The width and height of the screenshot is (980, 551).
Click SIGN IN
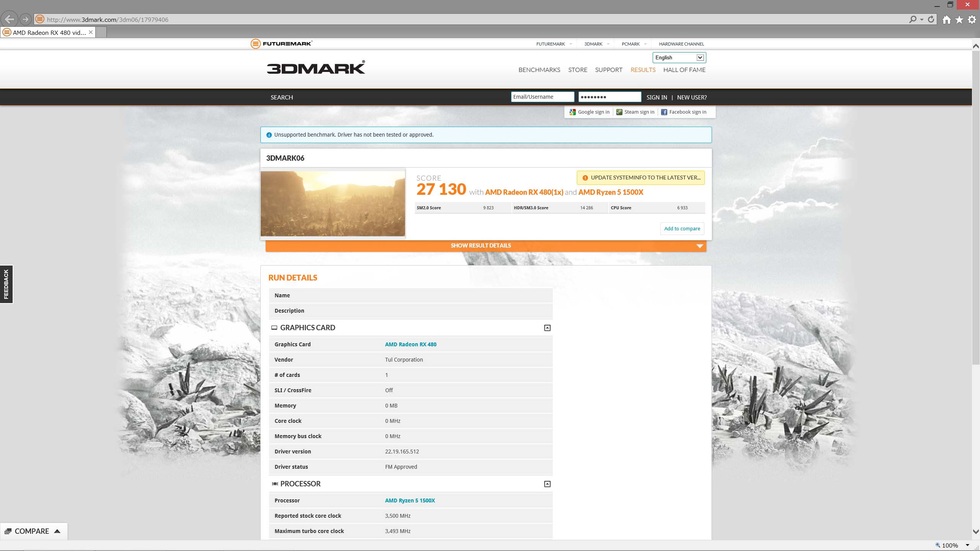657,97
